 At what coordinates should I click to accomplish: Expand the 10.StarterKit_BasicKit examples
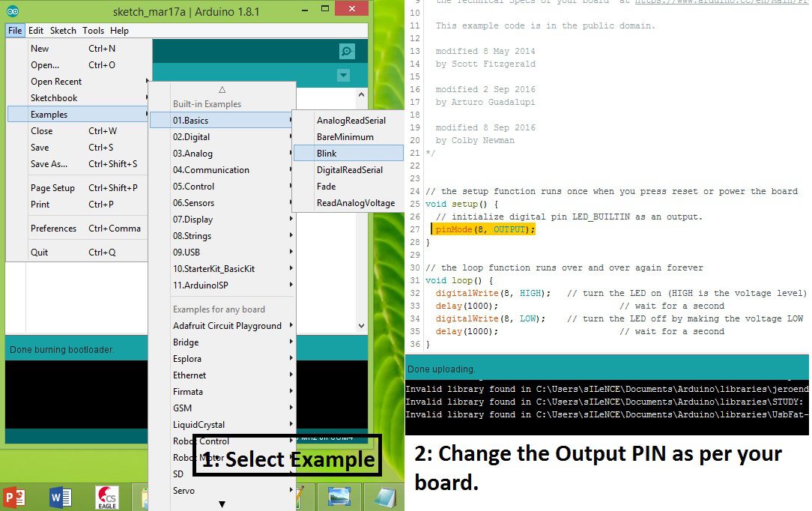click(x=222, y=269)
